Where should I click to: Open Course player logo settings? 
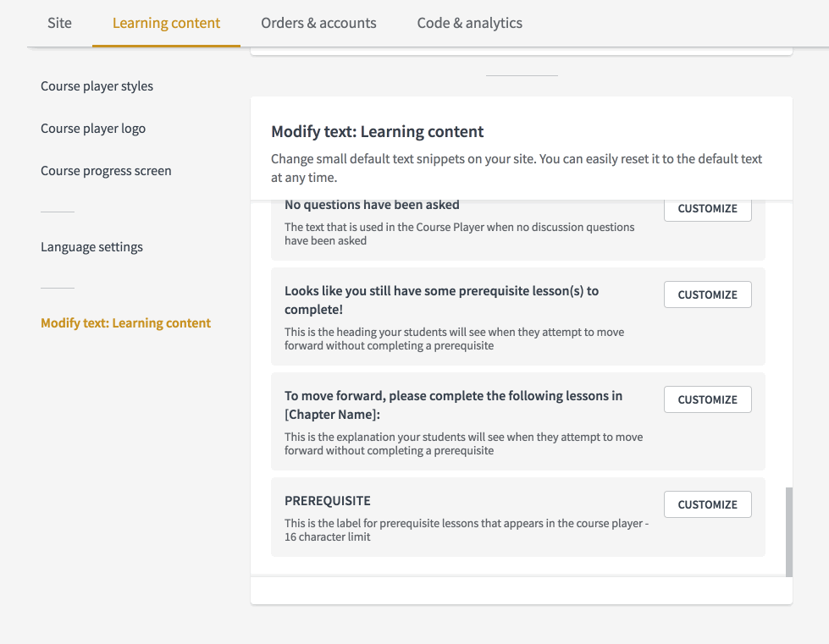tap(93, 129)
